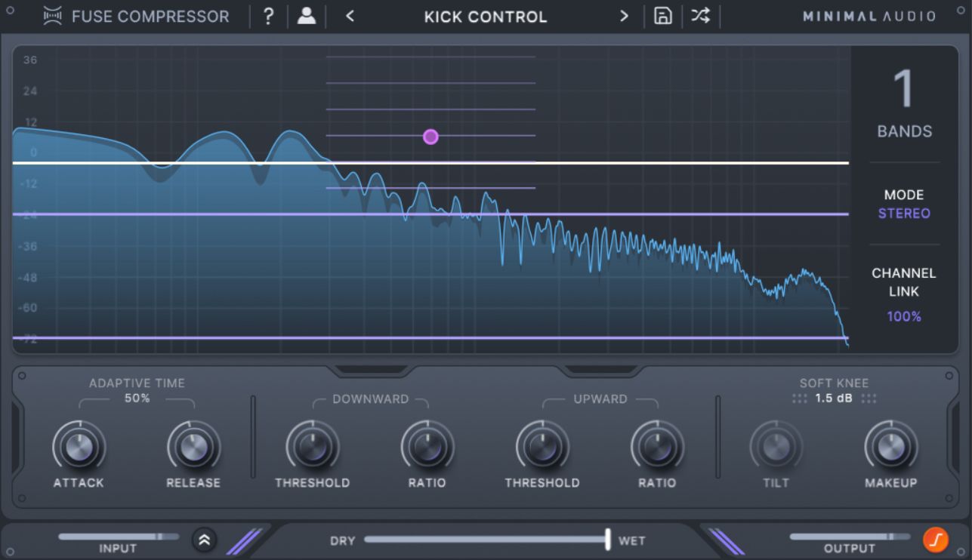Click the upward RATIO knob
Viewport: 972px width, 560px height.
tap(657, 448)
